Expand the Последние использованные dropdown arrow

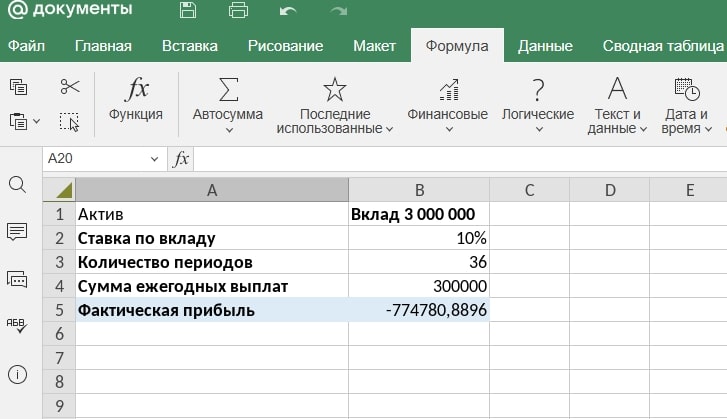[389, 129]
